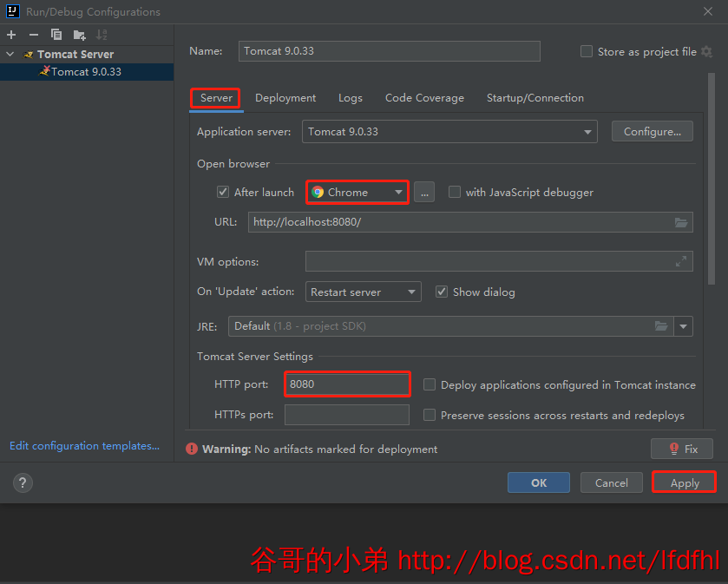The image size is (728, 584).
Task: Click into the Name field
Action: click(389, 51)
